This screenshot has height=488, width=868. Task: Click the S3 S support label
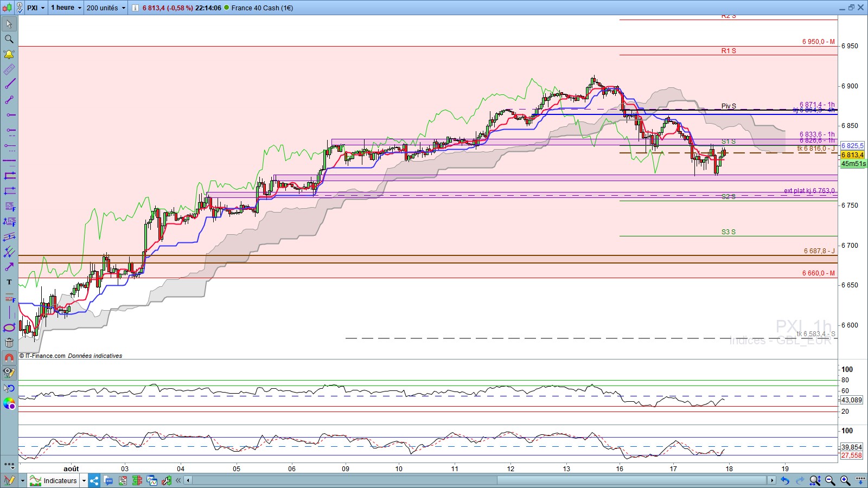[x=729, y=232]
